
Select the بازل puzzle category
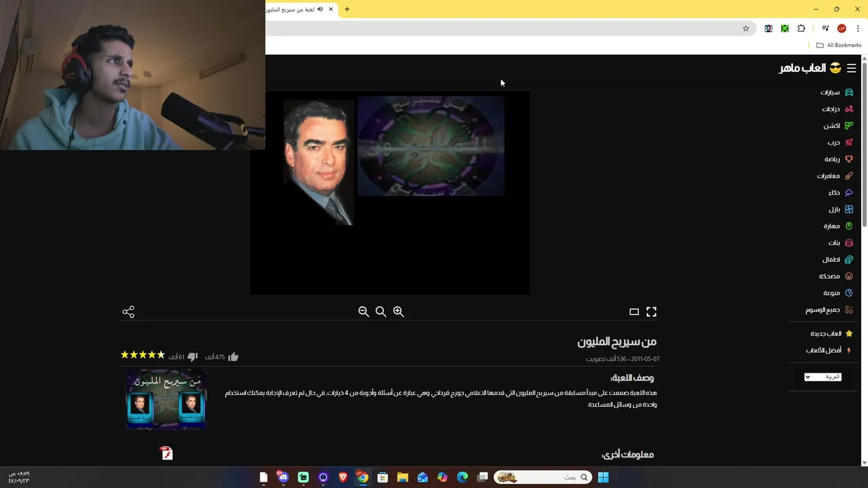click(840, 209)
